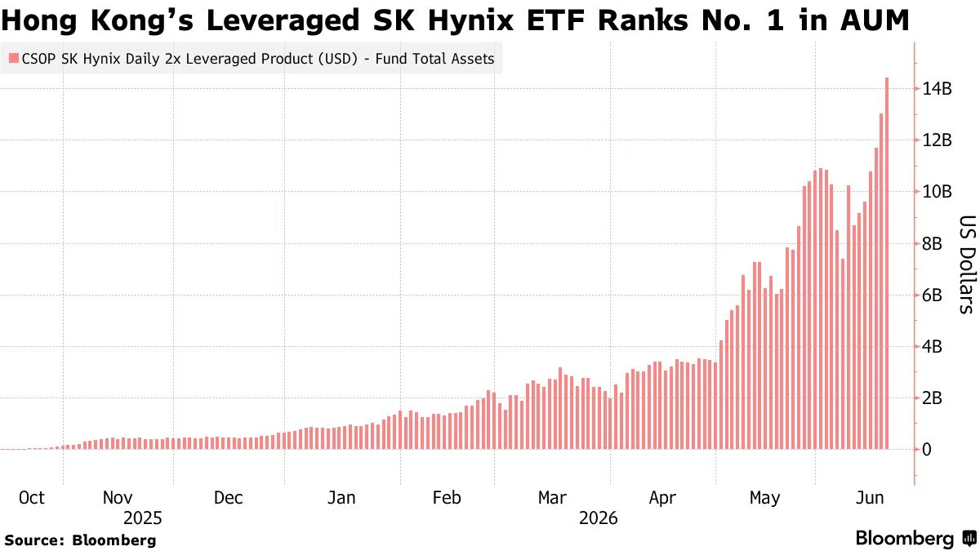Click the Jan month label
The width and height of the screenshot is (980, 551).
(340, 497)
